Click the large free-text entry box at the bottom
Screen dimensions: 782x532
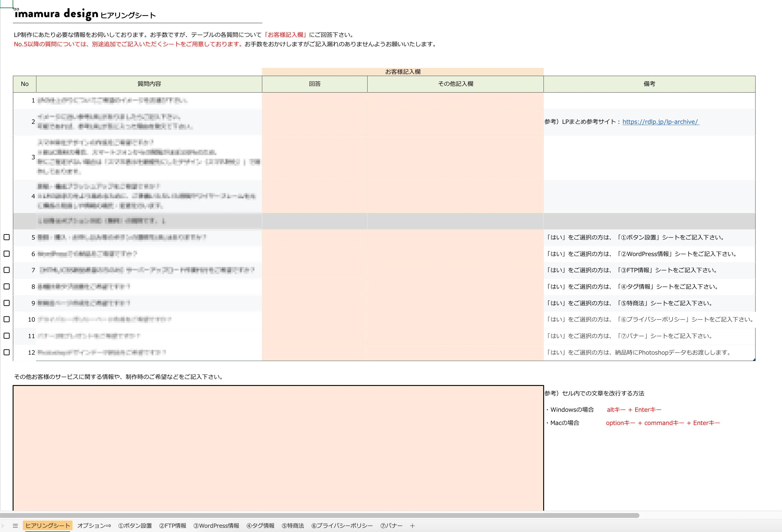point(278,448)
